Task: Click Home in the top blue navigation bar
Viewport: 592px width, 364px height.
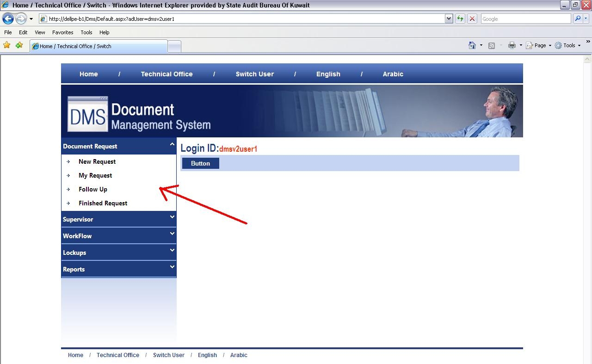Action: [88, 74]
